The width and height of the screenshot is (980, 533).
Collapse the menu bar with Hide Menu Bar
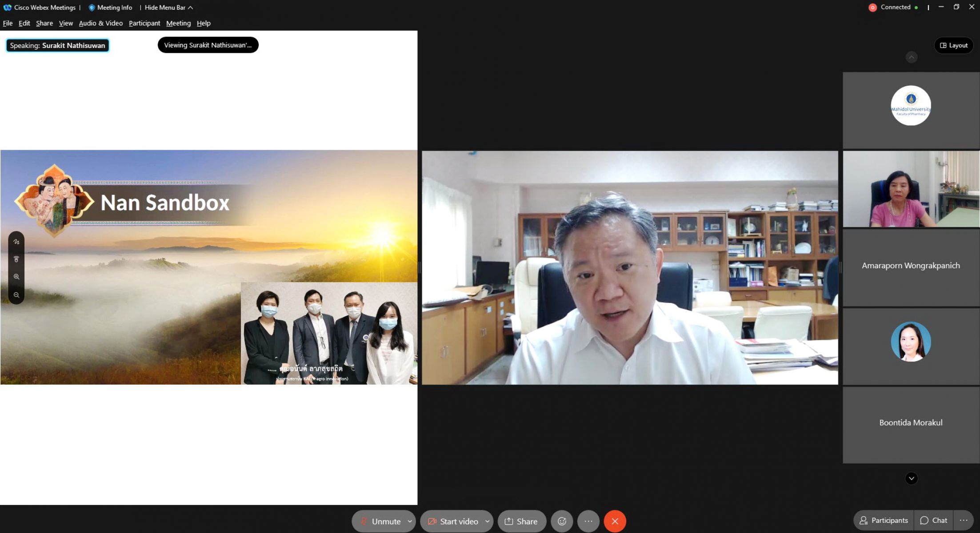pyautogui.click(x=168, y=8)
